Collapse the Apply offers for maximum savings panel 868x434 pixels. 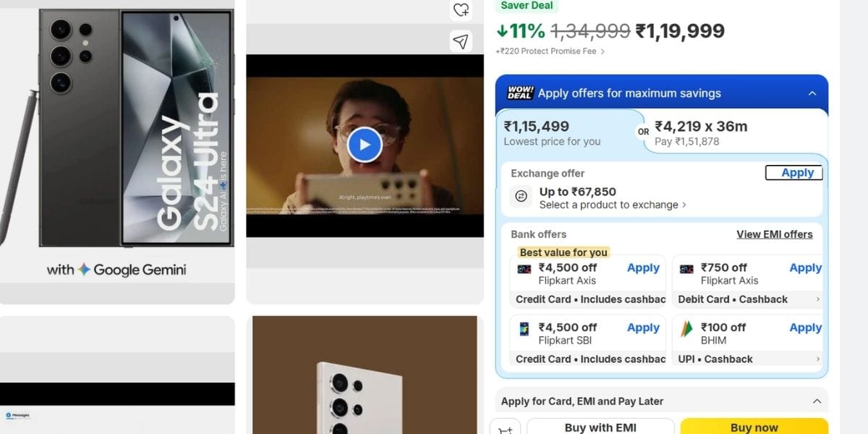pyautogui.click(x=812, y=93)
